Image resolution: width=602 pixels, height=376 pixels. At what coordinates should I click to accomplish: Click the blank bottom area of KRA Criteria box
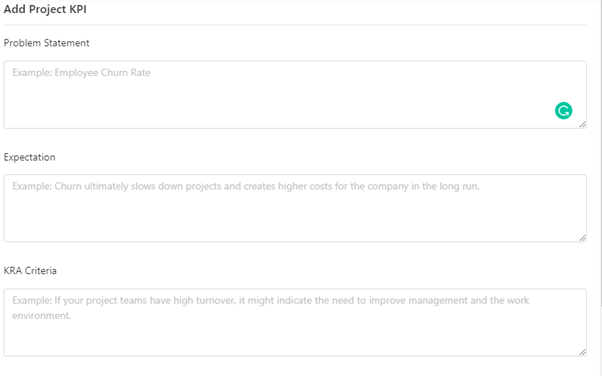[295, 339]
